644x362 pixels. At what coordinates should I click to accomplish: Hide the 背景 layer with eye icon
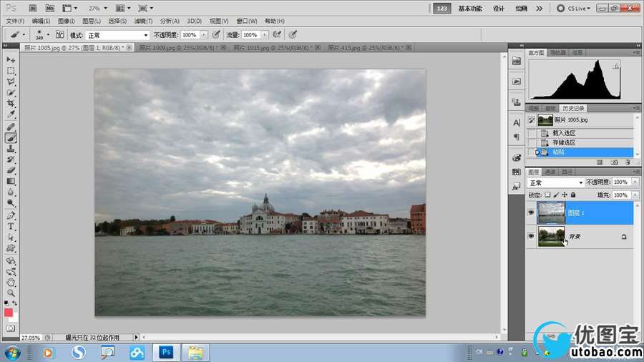click(x=531, y=236)
